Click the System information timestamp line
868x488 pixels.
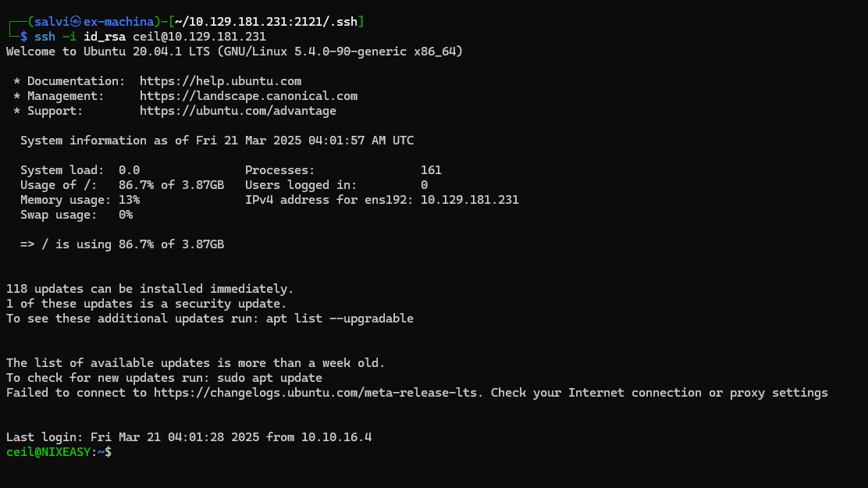click(x=217, y=141)
